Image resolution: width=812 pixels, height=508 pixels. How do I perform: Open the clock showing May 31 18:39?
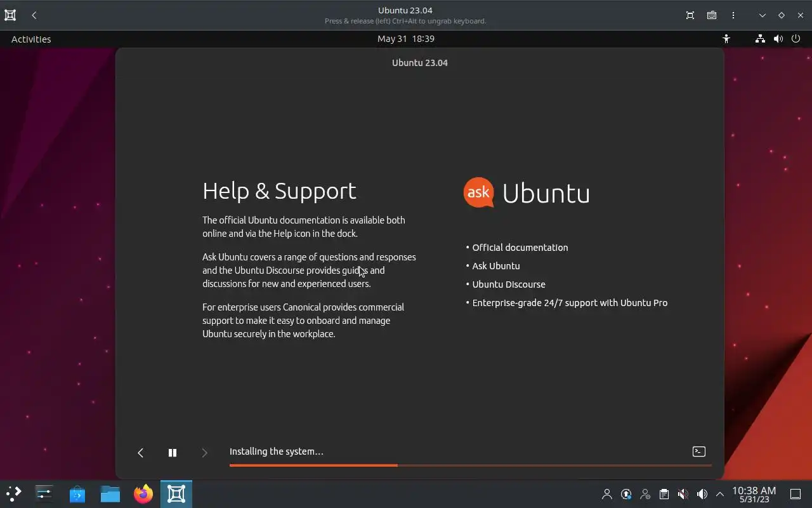point(406,39)
